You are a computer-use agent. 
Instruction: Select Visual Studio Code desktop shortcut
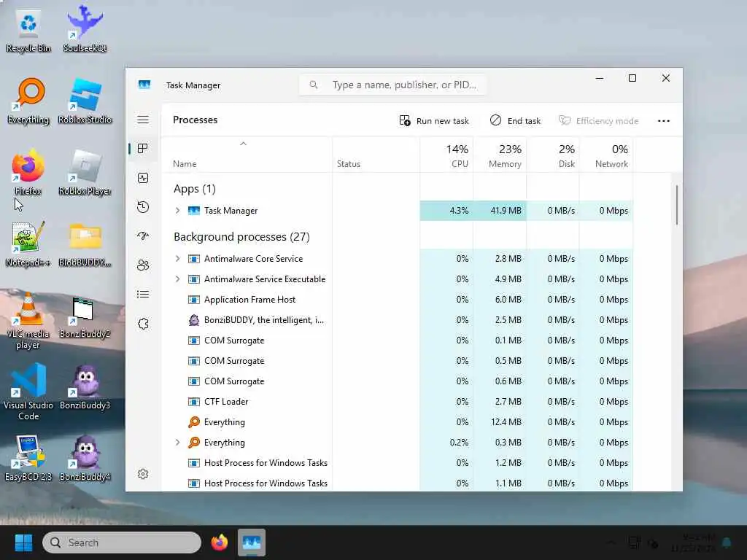coord(28,392)
